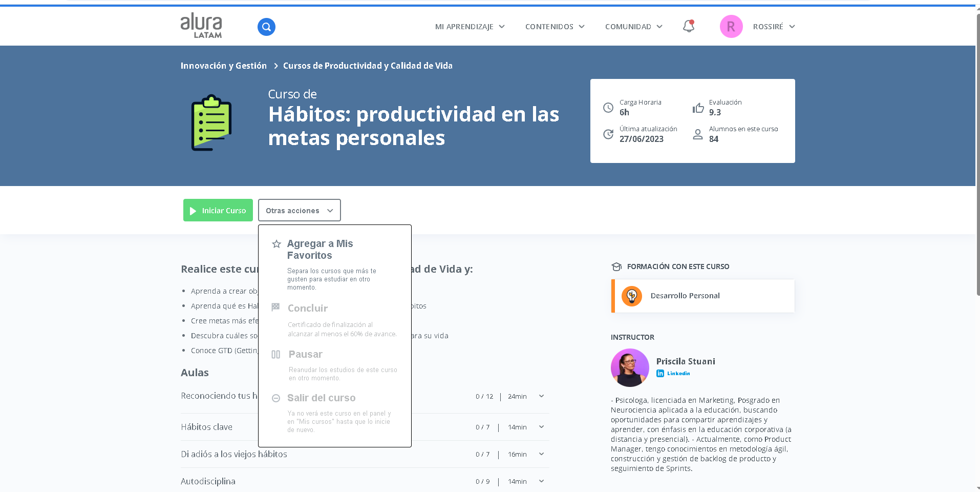Click the clock icon beside Carga Horaria
980x492 pixels.
tap(608, 108)
